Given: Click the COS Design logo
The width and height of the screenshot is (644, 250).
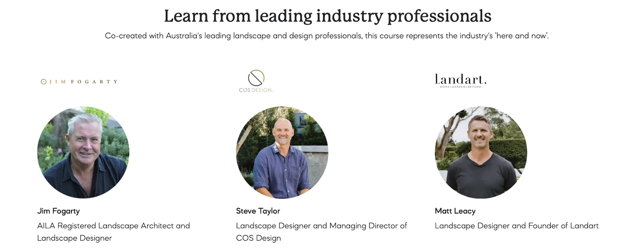Looking at the screenshot, I should pyautogui.click(x=256, y=81).
